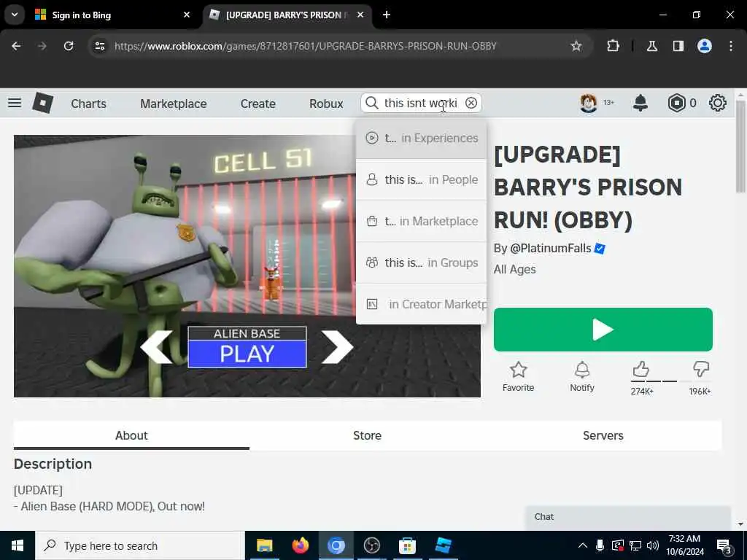Switch to the Store tab
The image size is (747, 560).
(x=368, y=435)
